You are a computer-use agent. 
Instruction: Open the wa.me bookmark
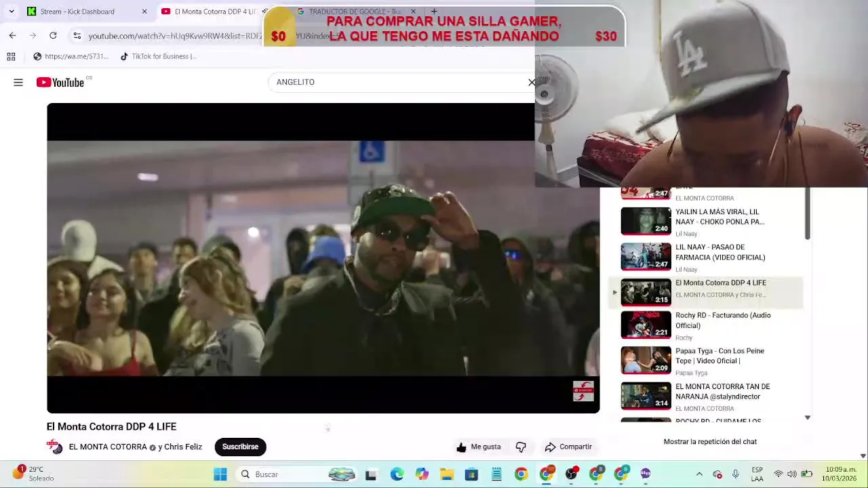[x=71, y=56]
